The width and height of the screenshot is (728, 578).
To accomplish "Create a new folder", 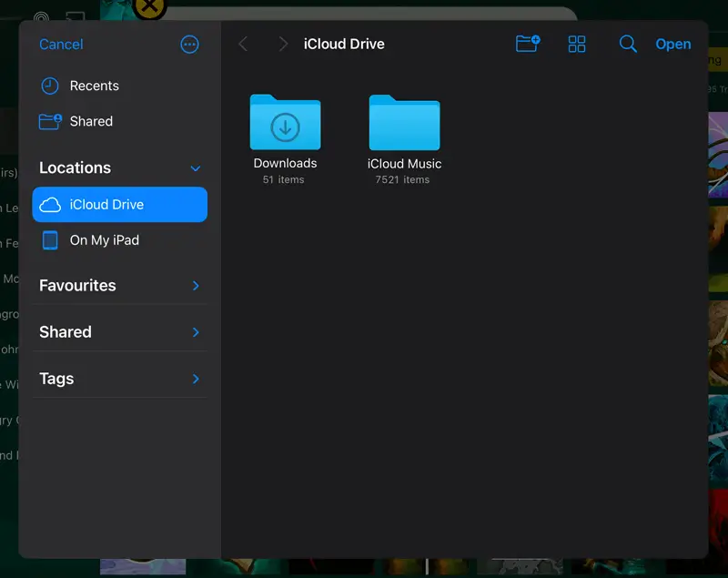I will [528, 44].
